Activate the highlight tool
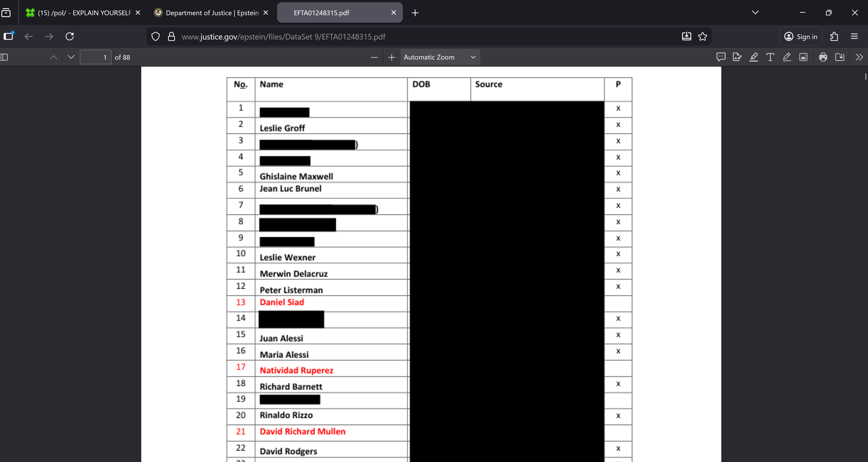868x462 pixels. pyautogui.click(x=754, y=57)
